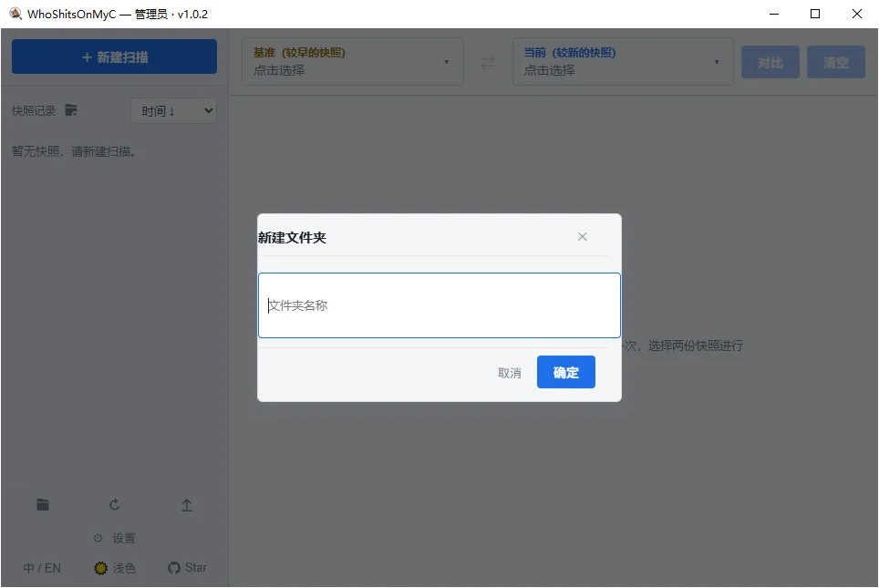This screenshot has height=588, width=879.
Task: Click the new-folder icon beside 快照记录
Action: [70, 110]
